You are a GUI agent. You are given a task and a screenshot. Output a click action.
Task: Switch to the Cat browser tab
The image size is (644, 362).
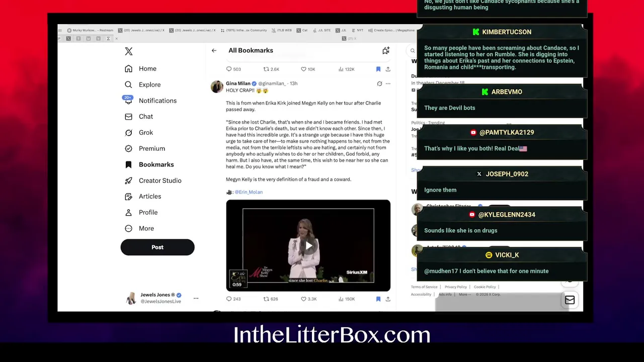[x=302, y=30]
